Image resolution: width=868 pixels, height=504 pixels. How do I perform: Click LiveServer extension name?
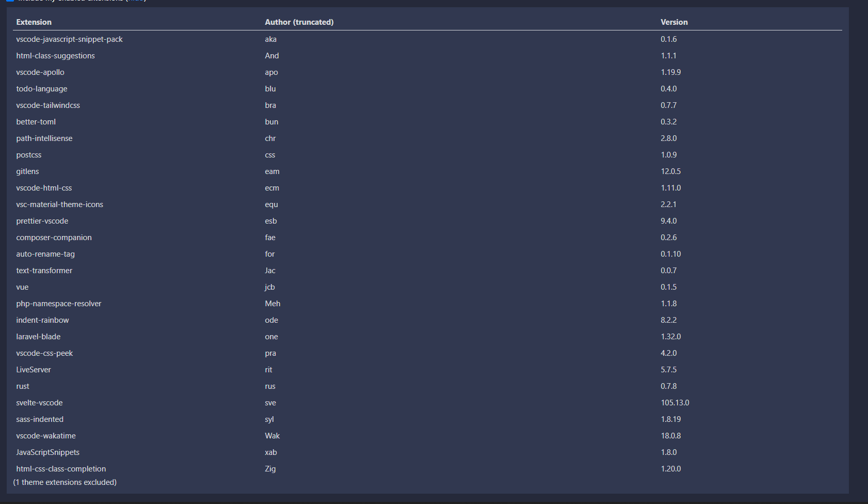[x=34, y=370]
